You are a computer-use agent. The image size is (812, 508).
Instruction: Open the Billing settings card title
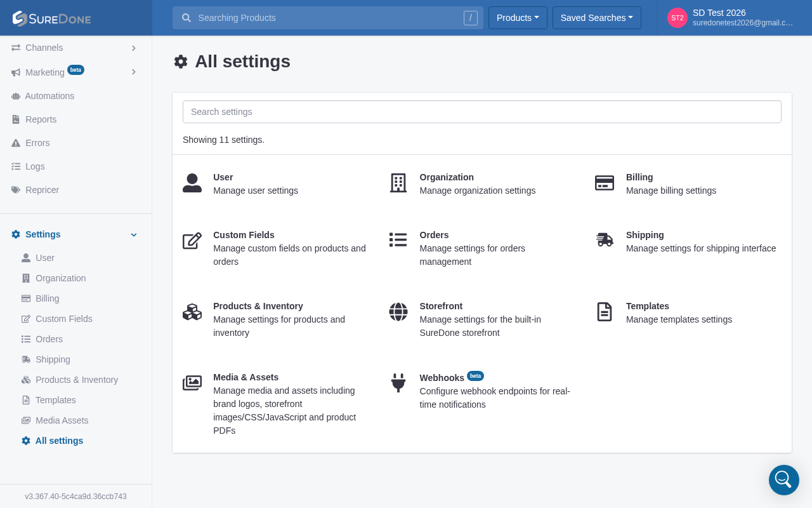[639, 177]
